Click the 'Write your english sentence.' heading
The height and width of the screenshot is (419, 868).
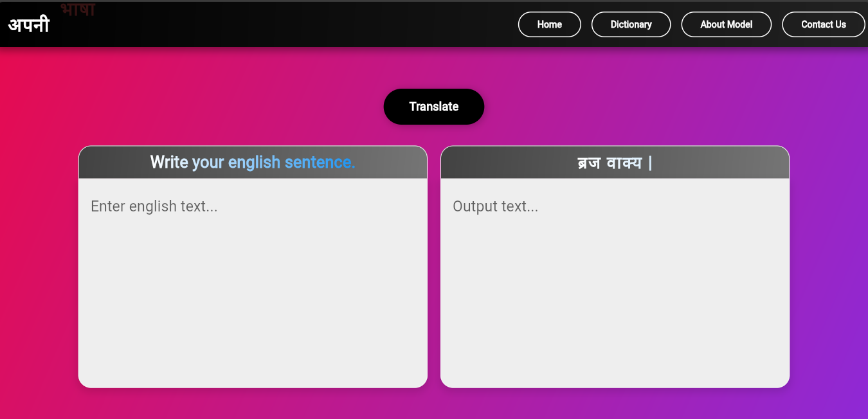coord(253,162)
